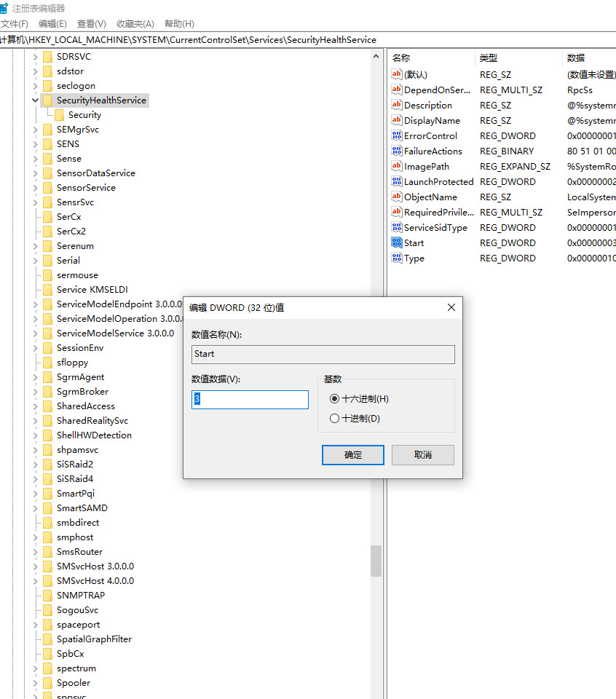Expand the SharedAccess tree node
Screen dimensions: 616x699
35,406
